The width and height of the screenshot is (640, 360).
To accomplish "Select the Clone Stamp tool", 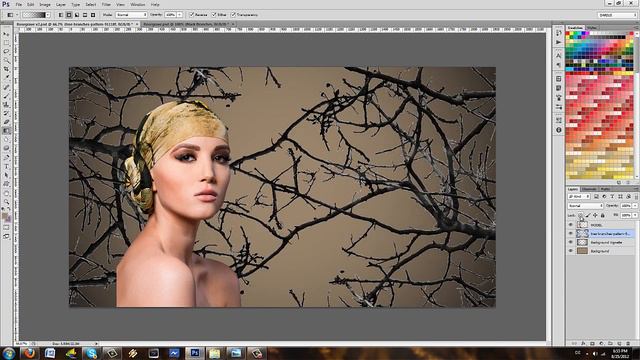I will point(6,104).
